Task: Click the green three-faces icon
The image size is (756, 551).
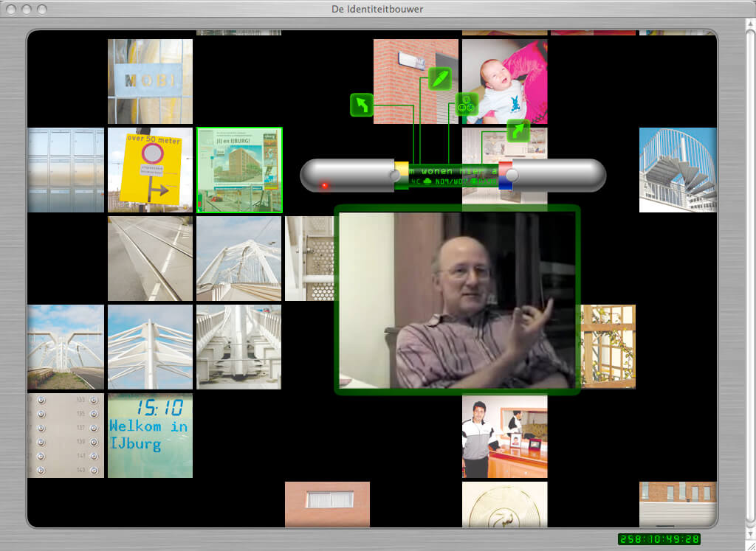Action: [x=467, y=105]
